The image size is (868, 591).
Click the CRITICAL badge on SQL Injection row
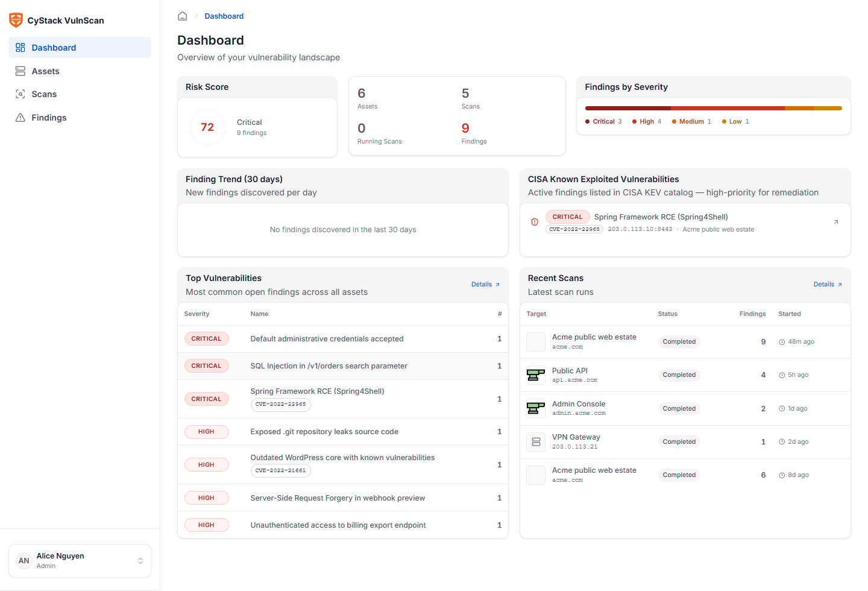point(207,366)
